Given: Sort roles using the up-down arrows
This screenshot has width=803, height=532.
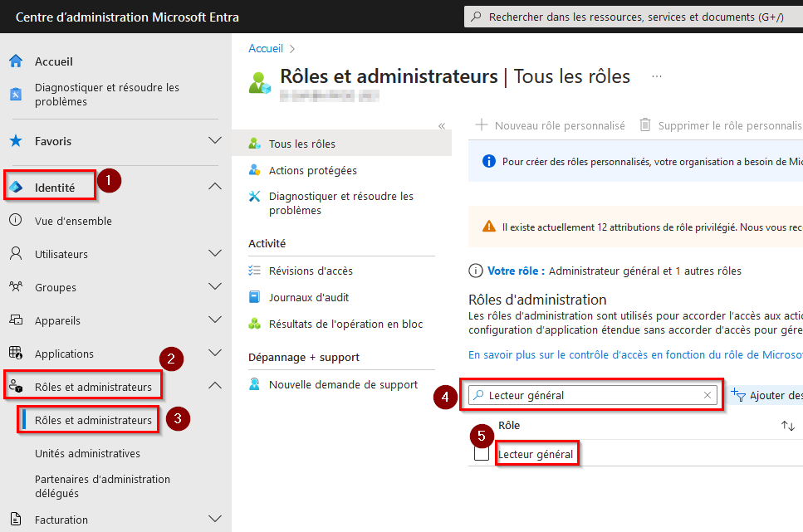Looking at the screenshot, I should (x=787, y=426).
